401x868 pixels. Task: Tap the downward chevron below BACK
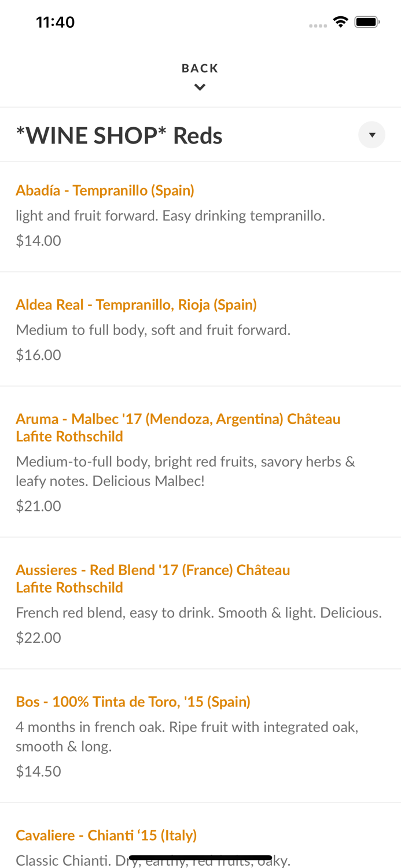(x=200, y=87)
